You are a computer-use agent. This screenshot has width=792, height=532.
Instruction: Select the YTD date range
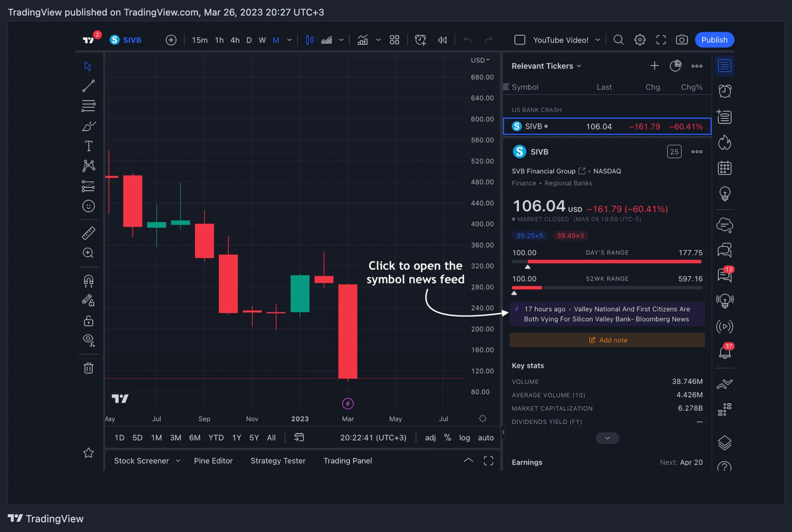click(x=216, y=438)
